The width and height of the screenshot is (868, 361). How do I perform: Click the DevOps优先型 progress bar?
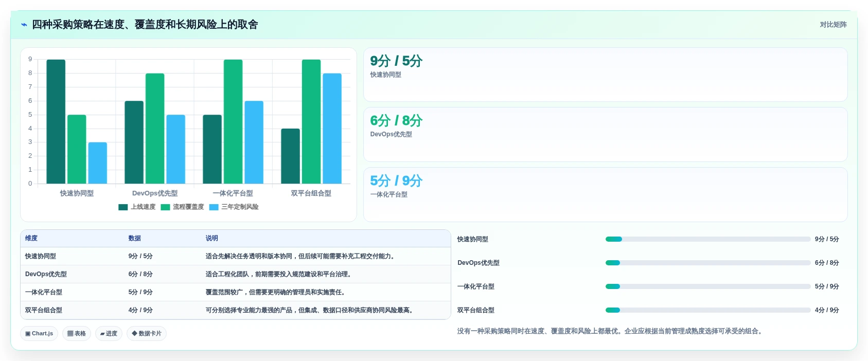[x=708, y=263]
